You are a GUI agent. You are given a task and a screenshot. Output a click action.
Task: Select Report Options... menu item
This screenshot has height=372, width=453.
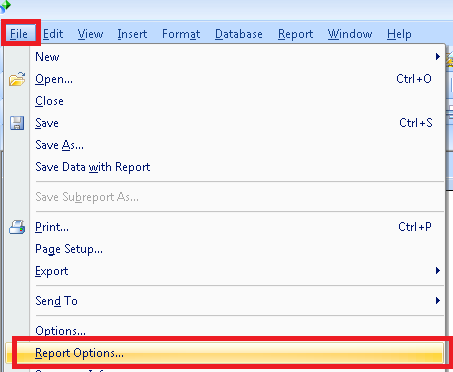225,353
